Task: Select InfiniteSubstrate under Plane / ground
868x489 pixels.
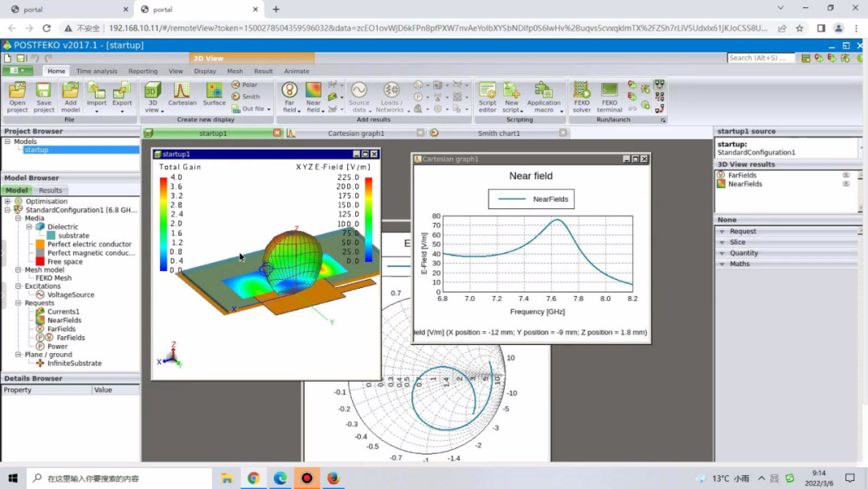Action: click(74, 364)
